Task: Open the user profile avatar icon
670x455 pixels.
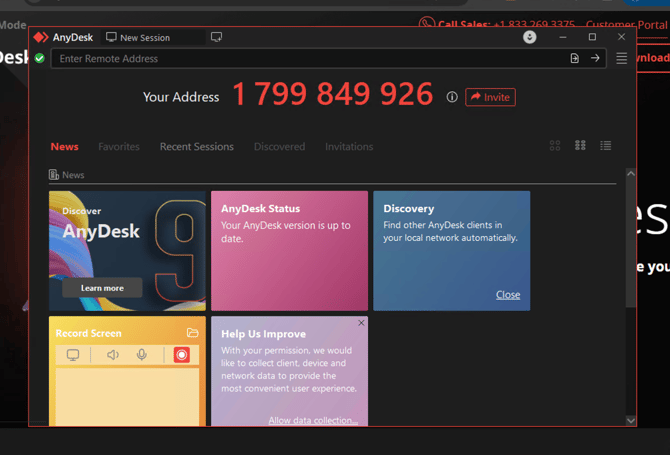Action: point(529,37)
